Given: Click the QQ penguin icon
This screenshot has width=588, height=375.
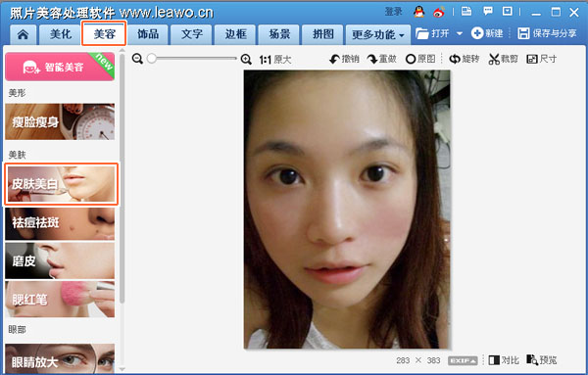Looking at the screenshot, I should click(418, 12).
